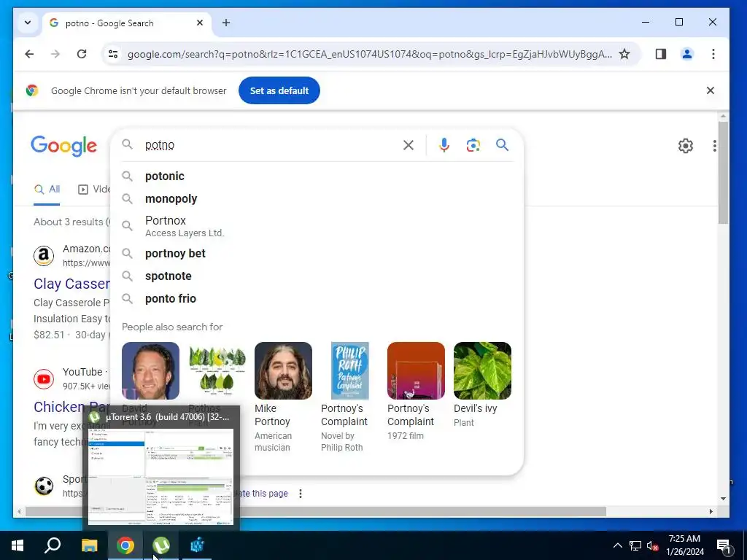This screenshot has height=560, width=747.
Task: Click the blue app icon beside µTorrent
Action: click(x=197, y=545)
